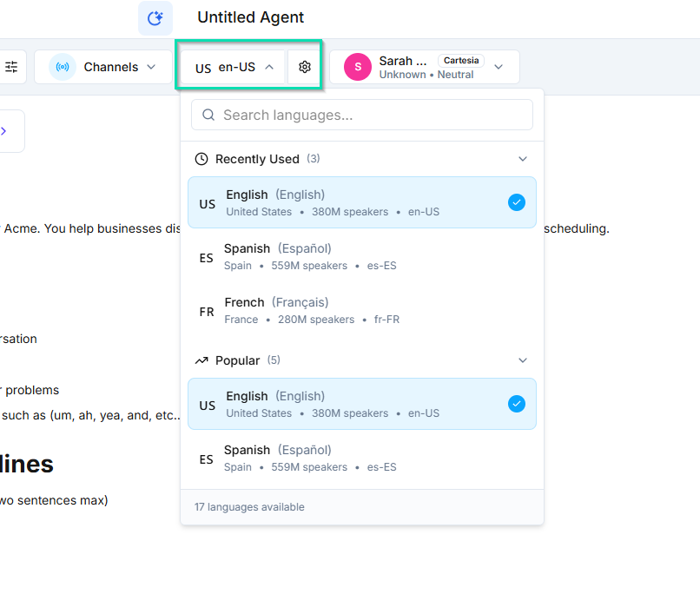
Task: Click the blue checkmark on English United States
Action: click(517, 201)
